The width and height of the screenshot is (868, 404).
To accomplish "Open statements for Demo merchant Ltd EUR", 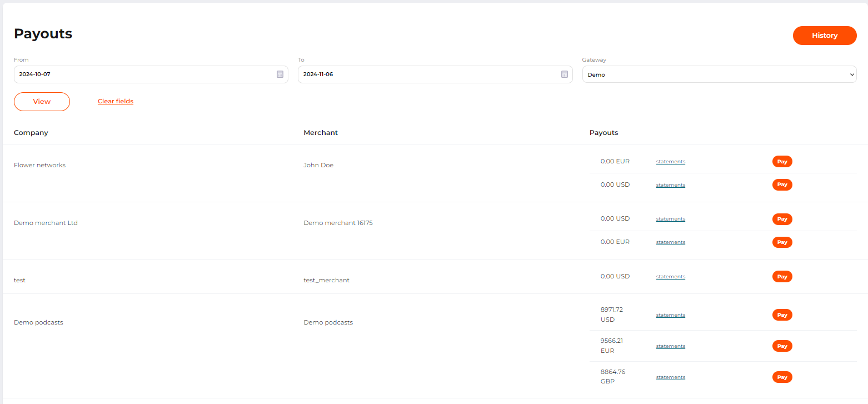I will [x=670, y=242].
